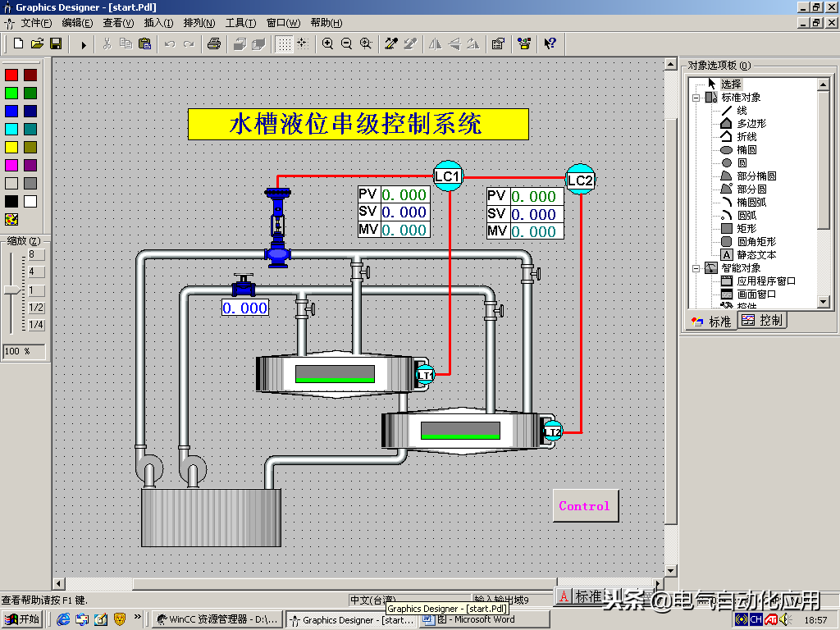Open the file with the folder icon
Image resolution: width=840 pixels, height=630 pixels.
pos(37,43)
